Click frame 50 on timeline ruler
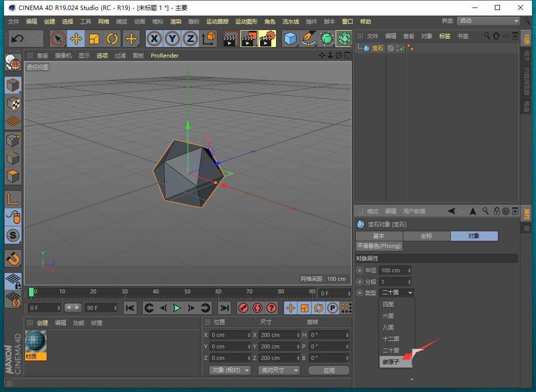536x392 pixels. (x=187, y=292)
